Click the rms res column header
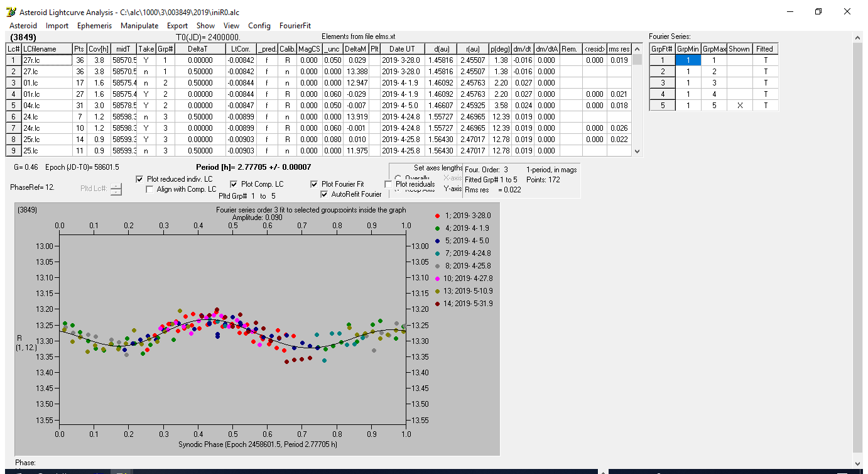Screen dimensions: 868x474 (619, 48)
